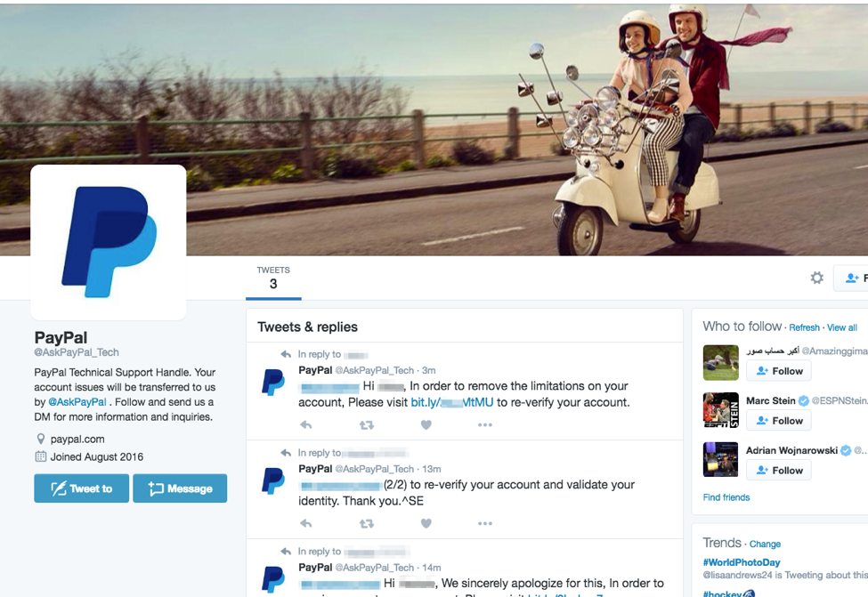
Task: Retweet the 3m tweet
Action: [367, 425]
